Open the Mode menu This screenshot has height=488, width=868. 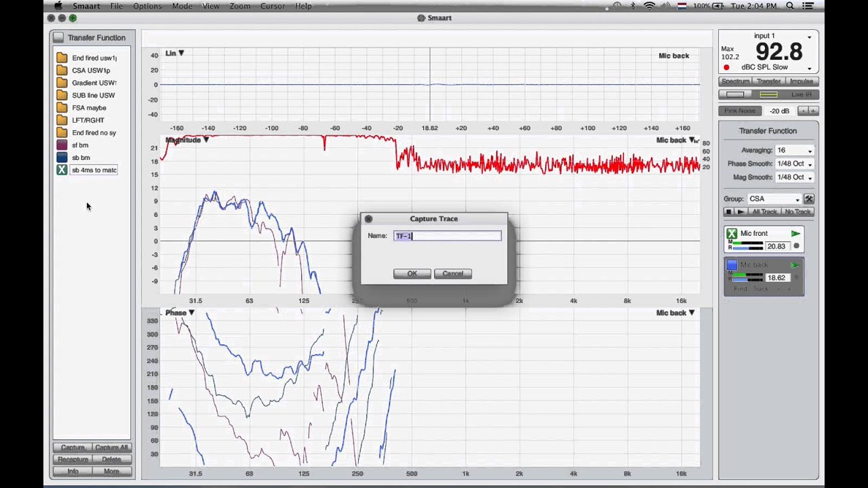pyautogui.click(x=182, y=5)
